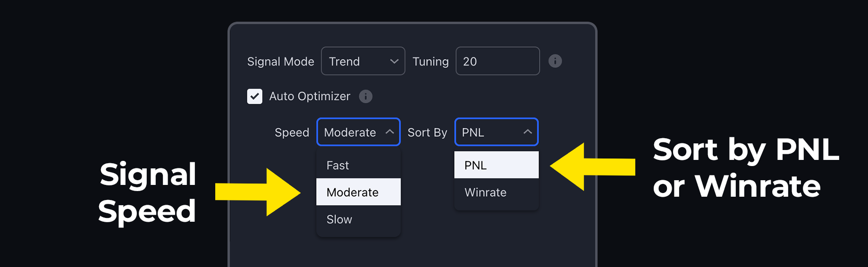Click the yellow arrow pointing at PNL
Viewport: 868px width, 267px height.
593,167
